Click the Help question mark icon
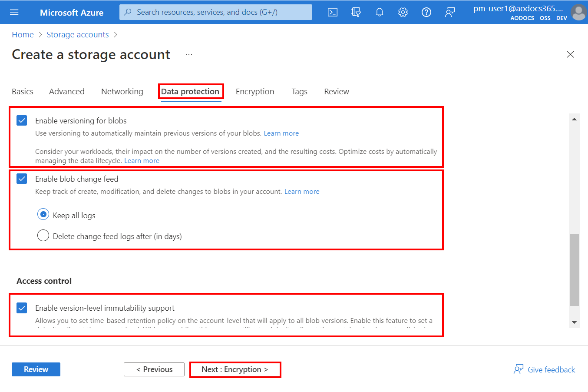 coord(426,12)
